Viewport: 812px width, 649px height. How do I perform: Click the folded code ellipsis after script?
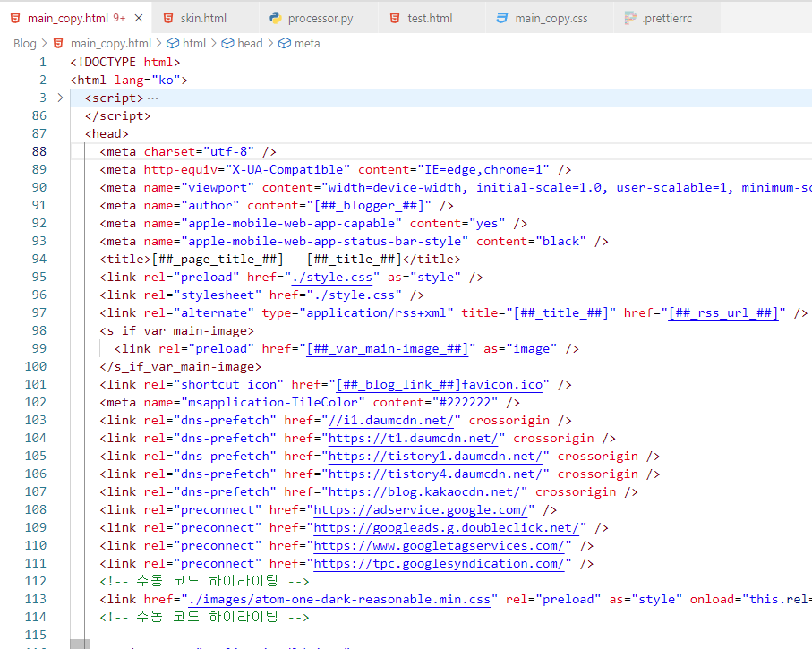(x=152, y=98)
